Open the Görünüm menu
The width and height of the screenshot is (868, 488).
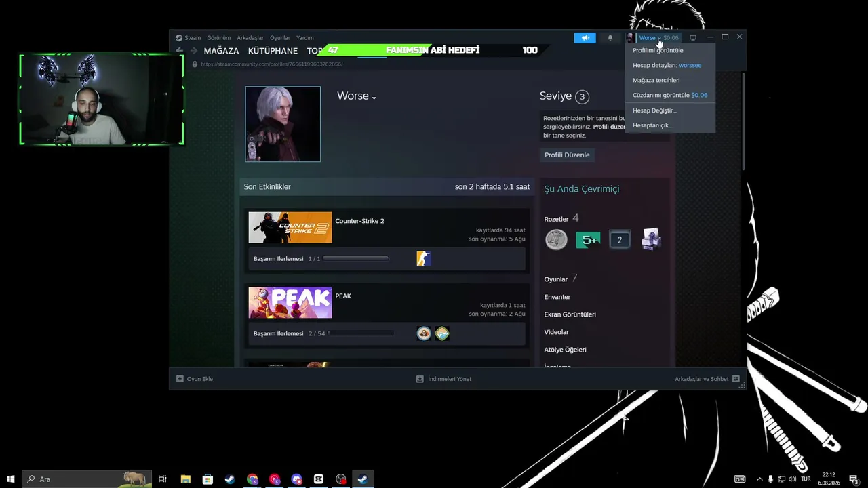point(219,38)
